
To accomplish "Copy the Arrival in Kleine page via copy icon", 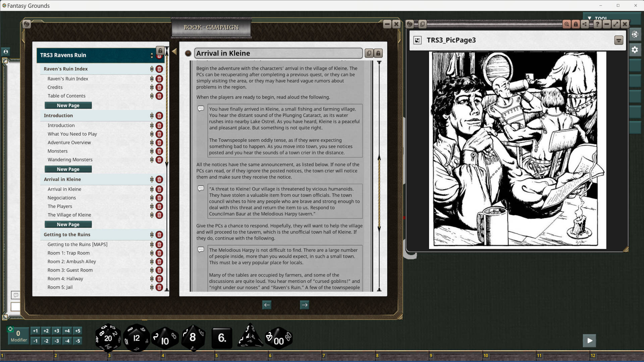I will 369,53.
